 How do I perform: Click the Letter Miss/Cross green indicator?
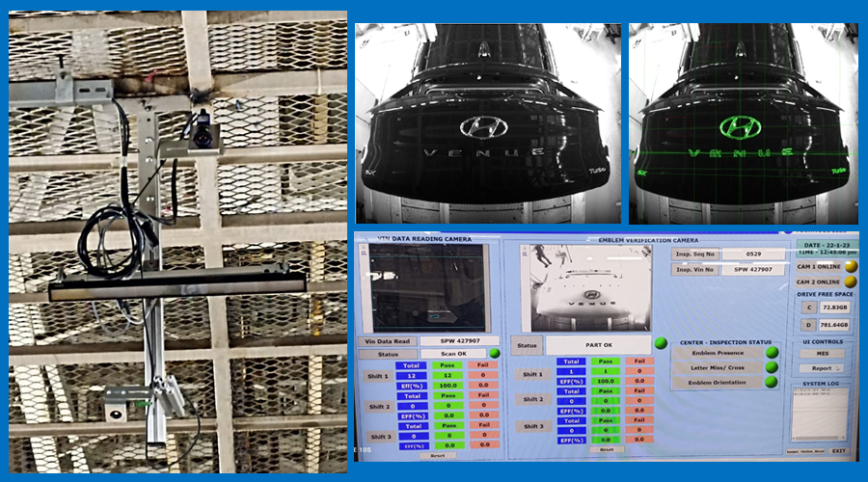point(772,367)
